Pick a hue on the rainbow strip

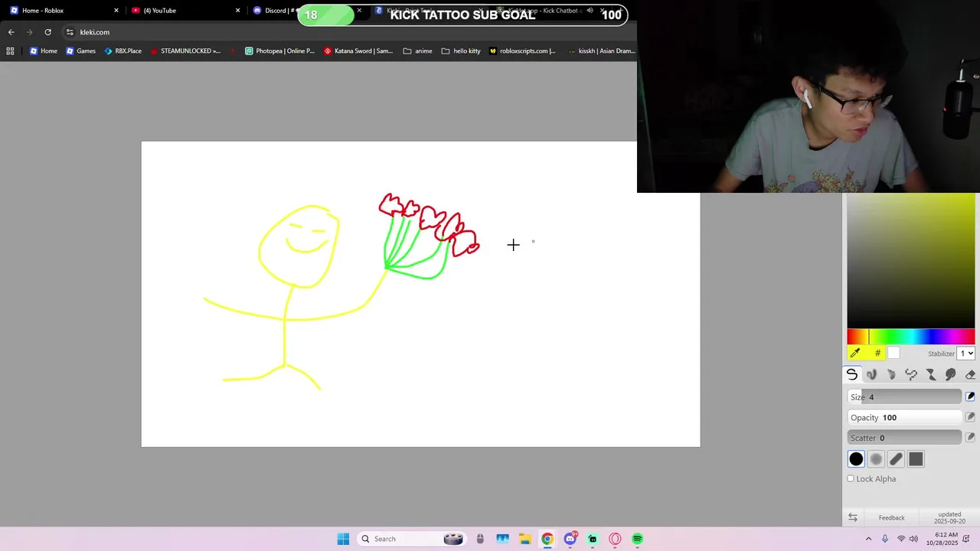pos(911,337)
